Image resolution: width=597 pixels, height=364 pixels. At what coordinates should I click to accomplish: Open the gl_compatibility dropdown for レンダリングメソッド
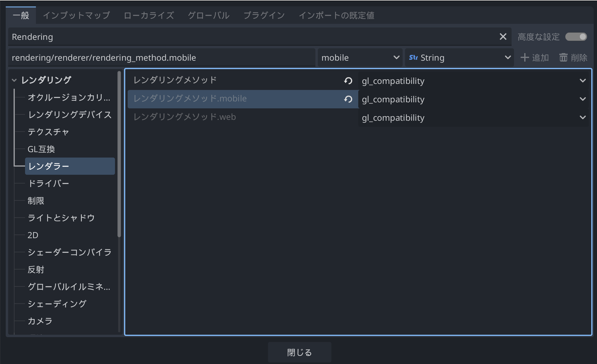pyautogui.click(x=583, y=81)
